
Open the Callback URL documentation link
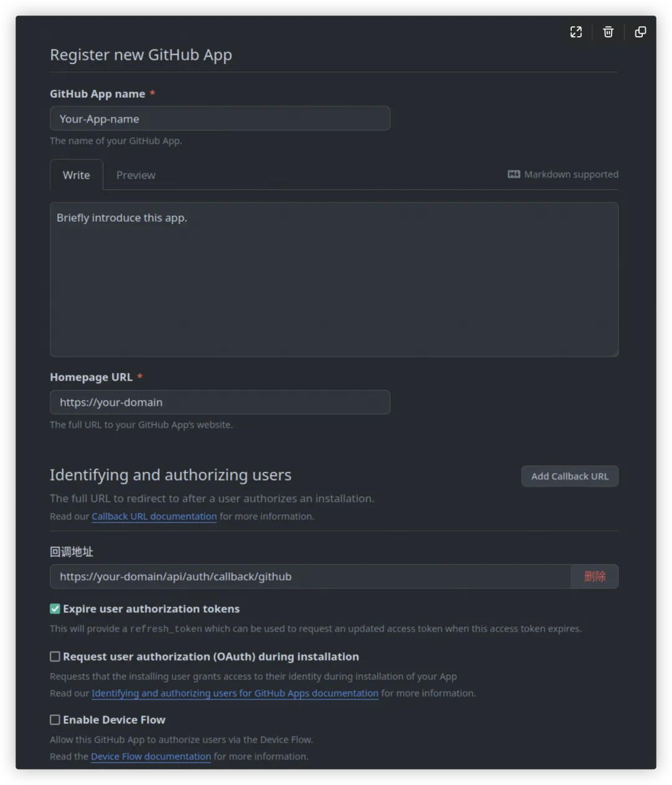pyautogui.click(x=154, y=516)
